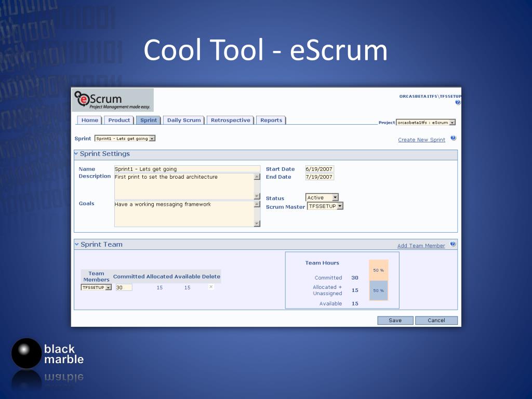Open the Scrum Master dropdown
The width and height of the screenshot is (532, 399).
click(x=325, y=206)
